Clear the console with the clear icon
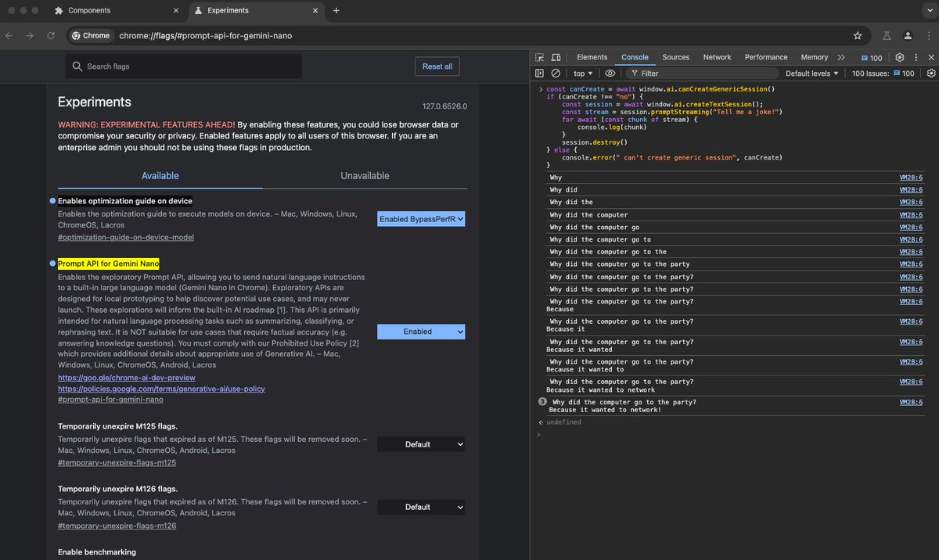This screenshot has width=939, height=560. [556, 73]
